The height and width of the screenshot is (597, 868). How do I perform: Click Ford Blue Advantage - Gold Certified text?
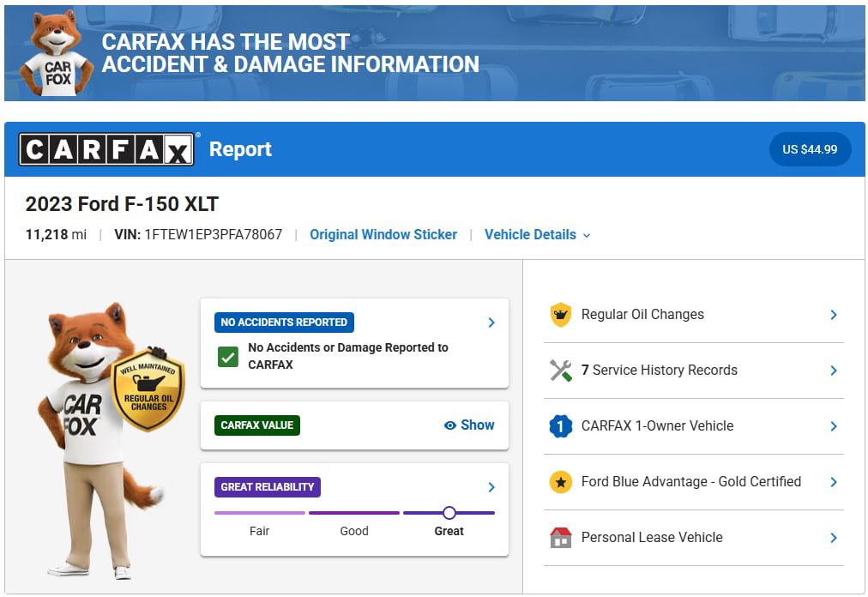pyautogui.click(x=690, y=482)
